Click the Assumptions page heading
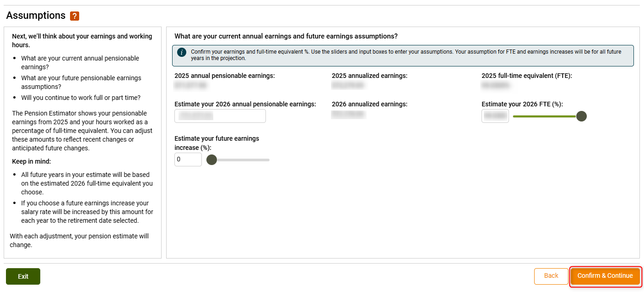Viewport: 644px width, 292px height. click(x=36, y=16)
